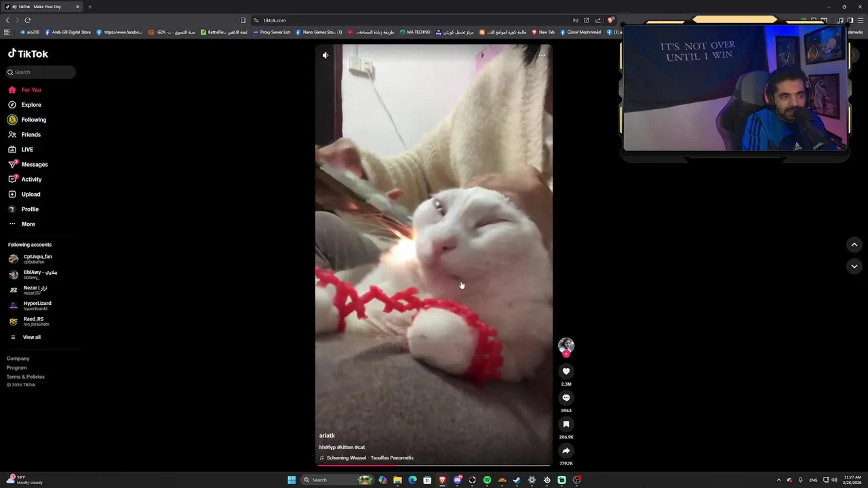
Task: Share the video with arrow icon
Action: pos(566,451)
